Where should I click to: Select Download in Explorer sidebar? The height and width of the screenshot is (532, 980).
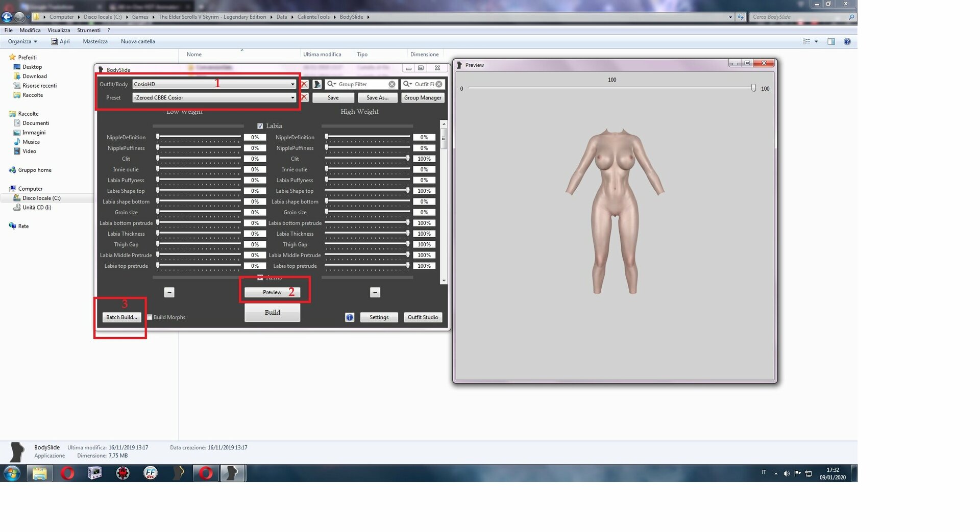[35, 76]
